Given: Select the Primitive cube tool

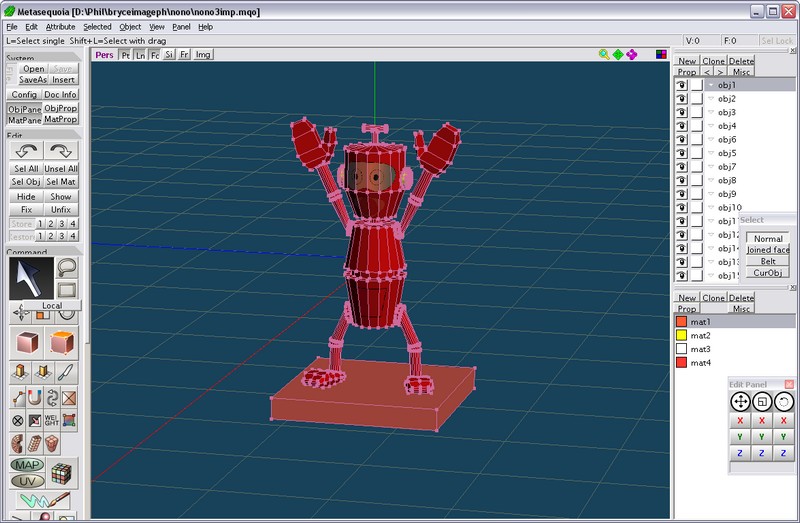Looking at the screenshot, I should [x=27, y=342].
